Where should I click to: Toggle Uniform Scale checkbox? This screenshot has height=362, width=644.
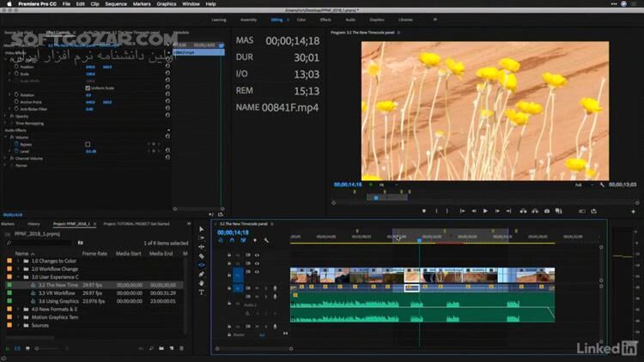pyautogui.click(x=88, y=87)
